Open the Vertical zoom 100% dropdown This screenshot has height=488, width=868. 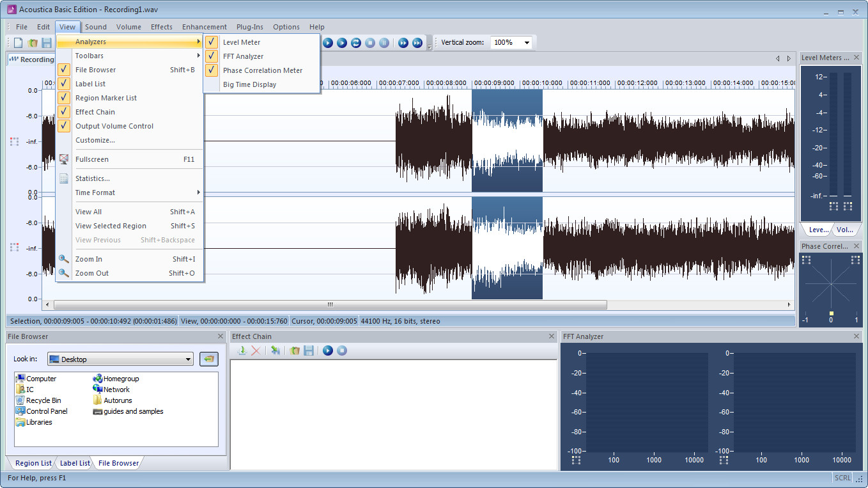tap(527, 43)
